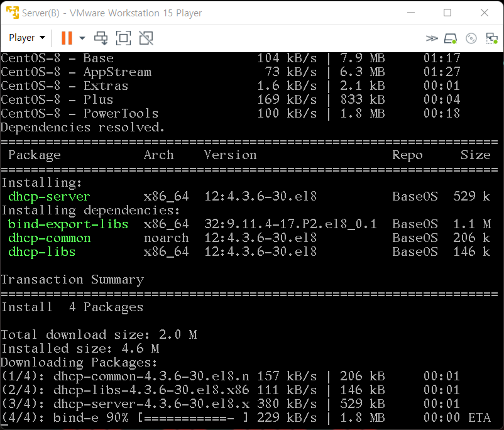
Task: Click the green 'dhcp-common' package name
Action: coord(49,238)
